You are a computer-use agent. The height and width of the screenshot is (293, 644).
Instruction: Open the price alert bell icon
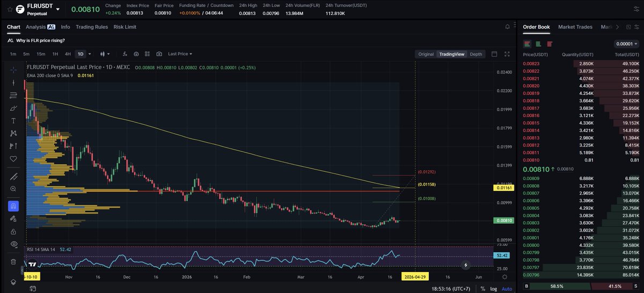pos(508,27)
